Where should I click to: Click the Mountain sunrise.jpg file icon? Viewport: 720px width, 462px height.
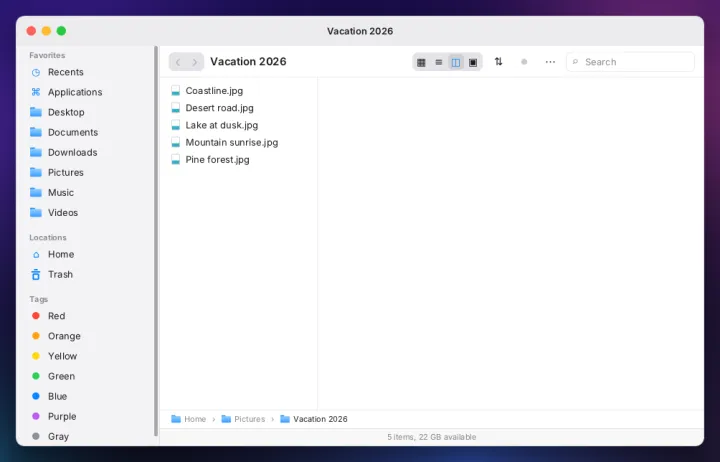point(175,142)
